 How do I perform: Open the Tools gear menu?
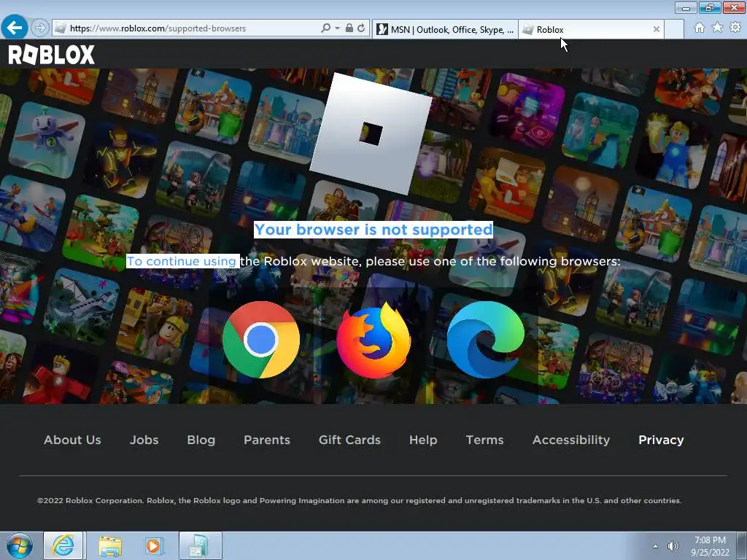pos(735,28)
